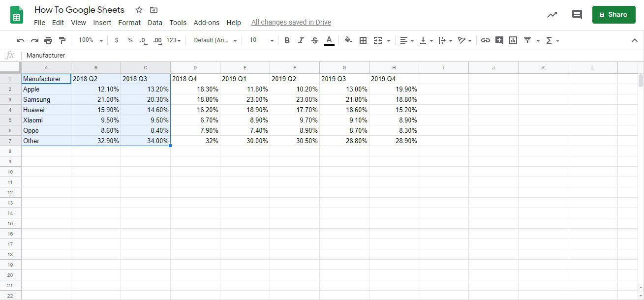Screen dimensions: 644x300
Task: Select the Paint format roller
Action: click(x=62, y=40)
